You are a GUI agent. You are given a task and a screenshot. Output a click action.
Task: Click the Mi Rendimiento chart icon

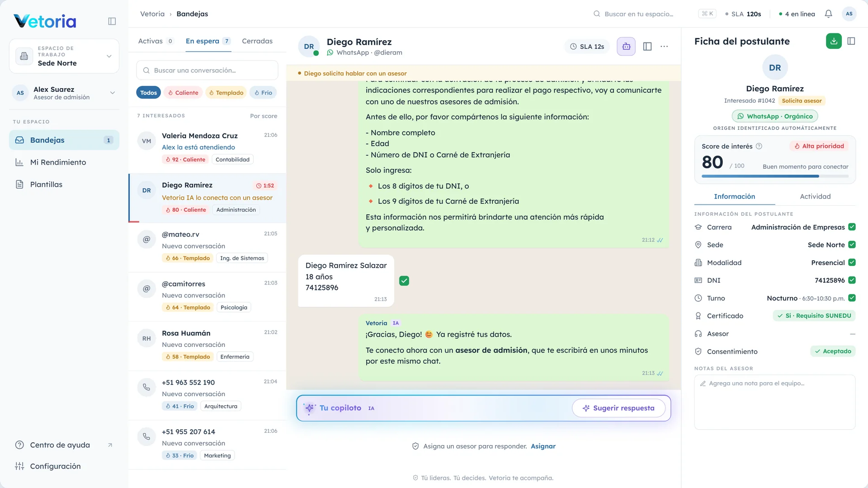19,162
